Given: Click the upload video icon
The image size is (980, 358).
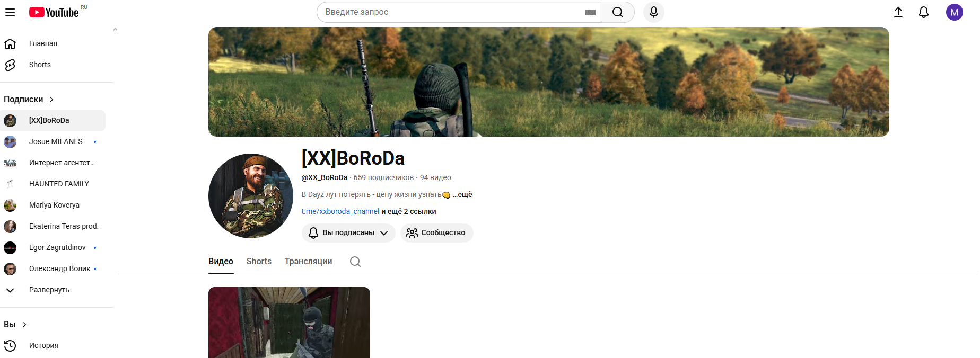Looking at the screenshot, I should (898, 12).
